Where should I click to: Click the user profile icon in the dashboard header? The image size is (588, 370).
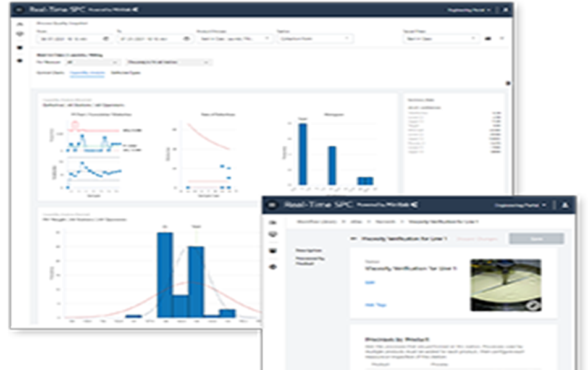point(505,10)
